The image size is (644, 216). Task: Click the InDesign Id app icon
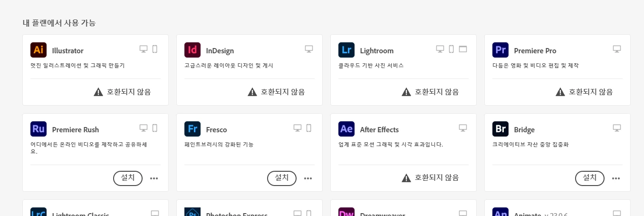[x=192, y=50]
